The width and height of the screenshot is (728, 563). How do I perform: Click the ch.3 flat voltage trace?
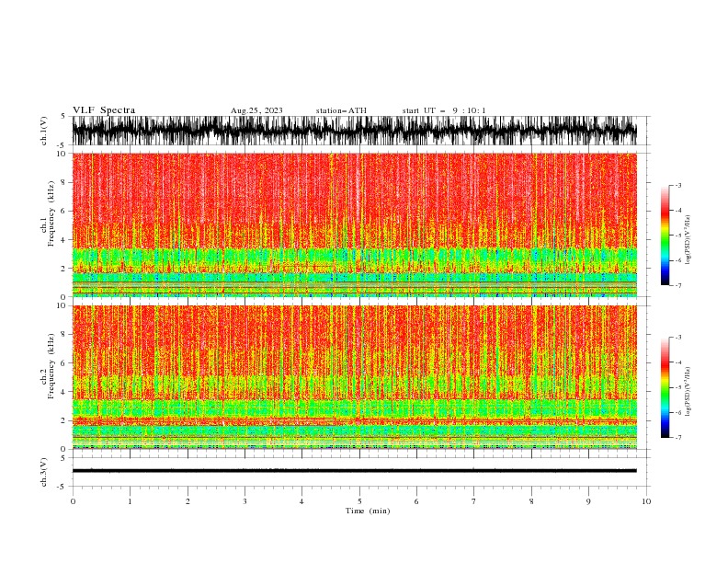pos(354,471)
